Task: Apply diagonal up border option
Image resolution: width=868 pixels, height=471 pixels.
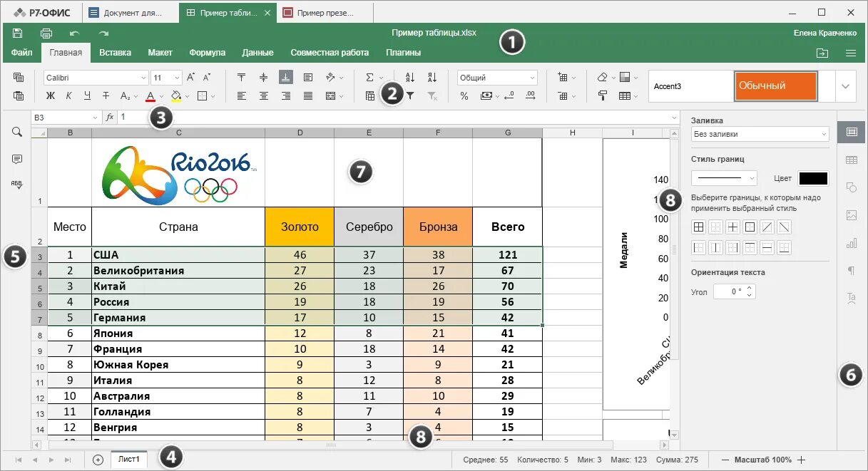Action: (x=767, y=227)
